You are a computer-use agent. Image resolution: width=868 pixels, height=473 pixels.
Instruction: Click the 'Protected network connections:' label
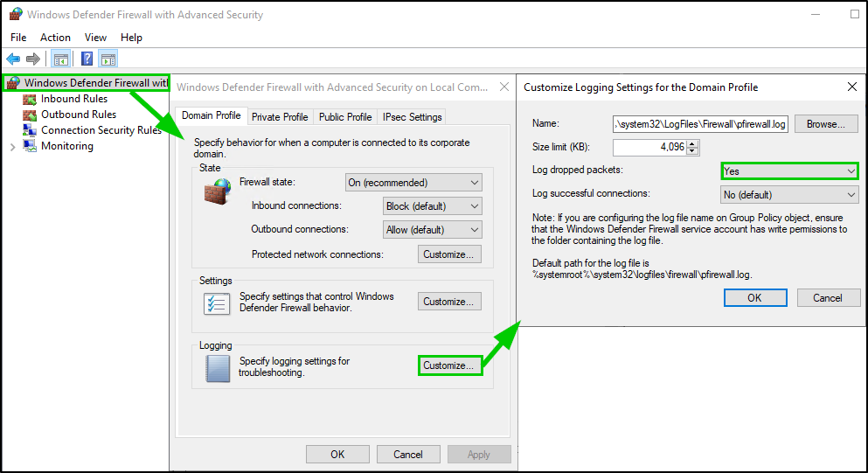[318, 254]
